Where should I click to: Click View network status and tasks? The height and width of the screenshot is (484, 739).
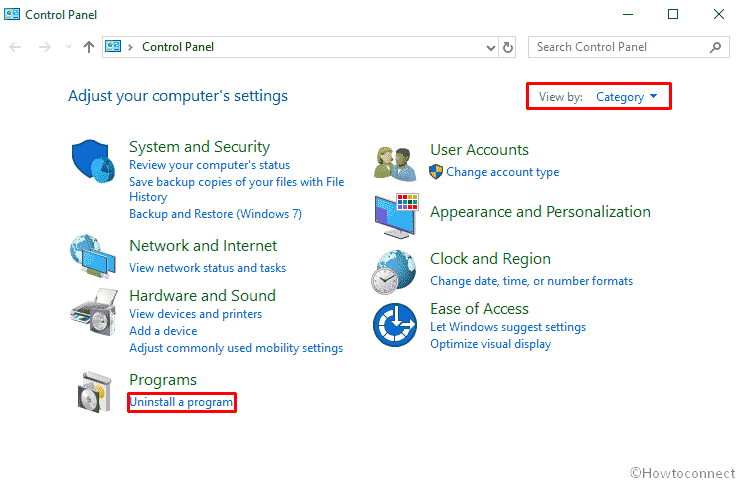[x=207, y=268]
